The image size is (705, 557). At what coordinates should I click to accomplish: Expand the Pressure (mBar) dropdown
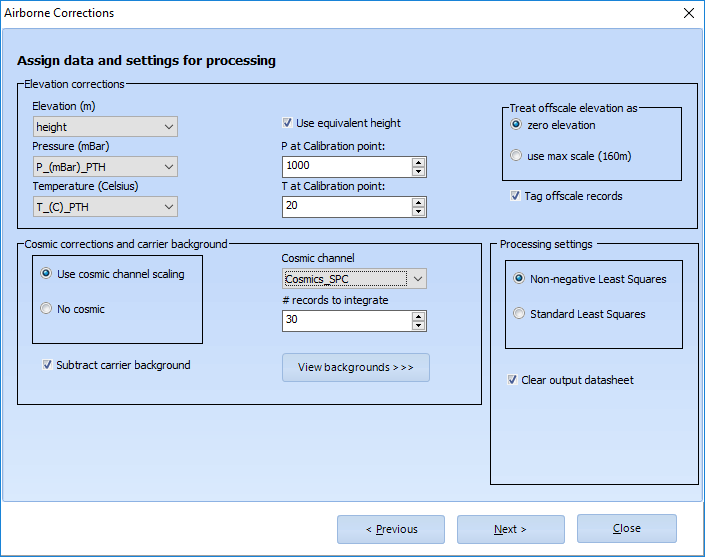tap(105, 167)
